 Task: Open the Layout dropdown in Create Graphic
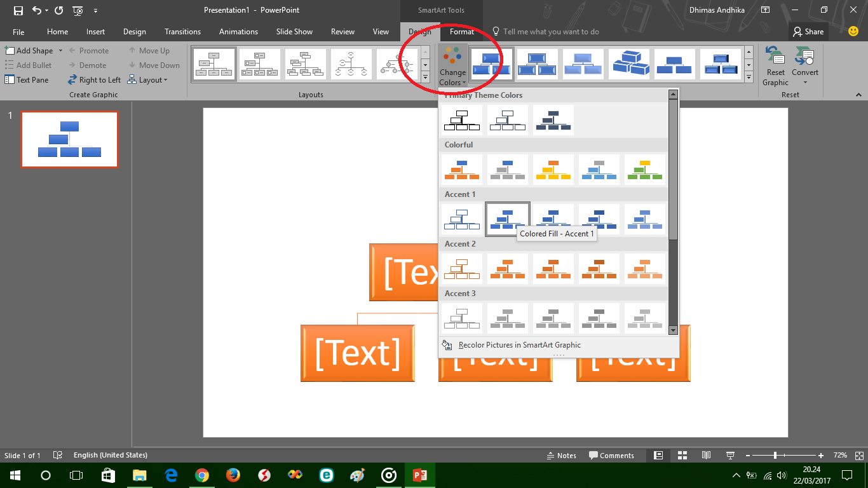pos(147,80)
